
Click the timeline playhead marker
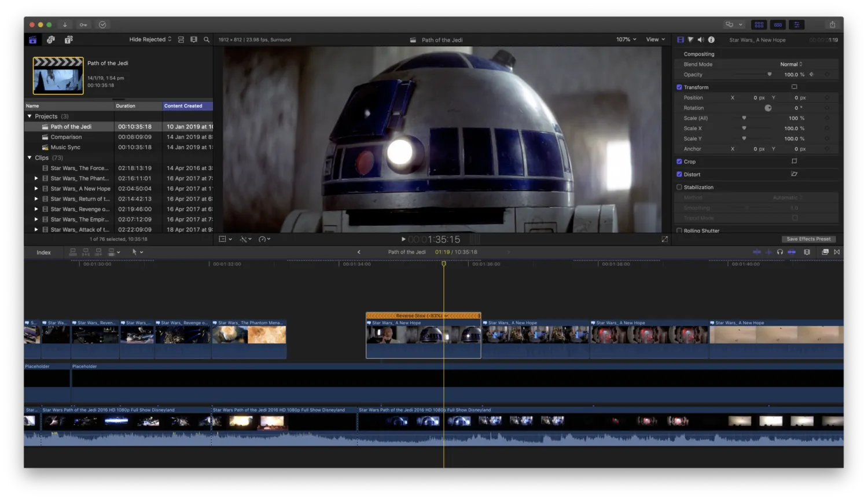pos(444,264)
